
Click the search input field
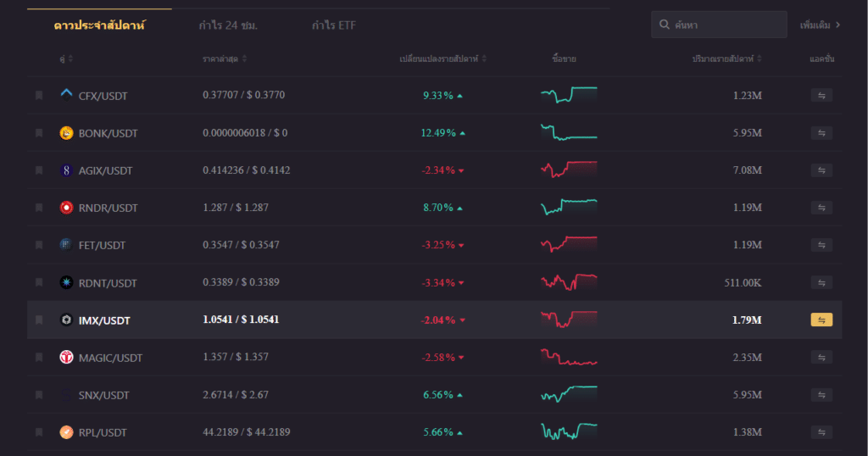click(x=719, y=25)
